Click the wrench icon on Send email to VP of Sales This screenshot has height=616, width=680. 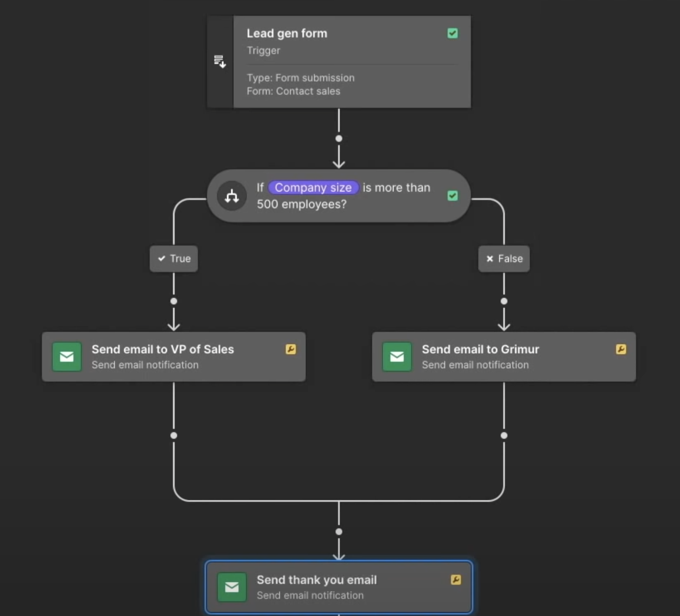[x=291, y=349]
